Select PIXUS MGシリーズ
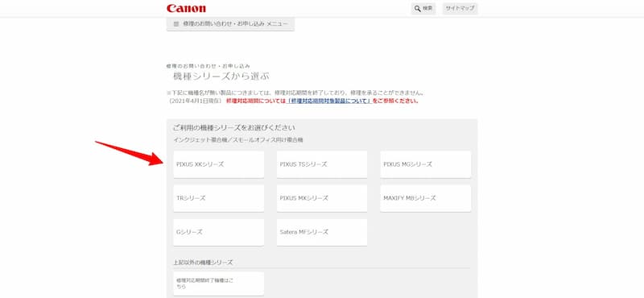Screen dimensions: 644x298 426,164
